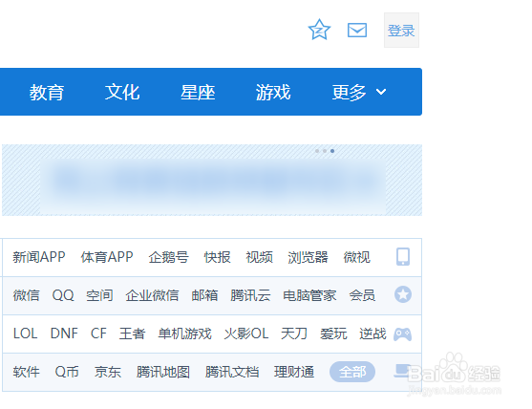
Task: Open the 游戏 navigation tab
Action: click(x=273, y=92)
